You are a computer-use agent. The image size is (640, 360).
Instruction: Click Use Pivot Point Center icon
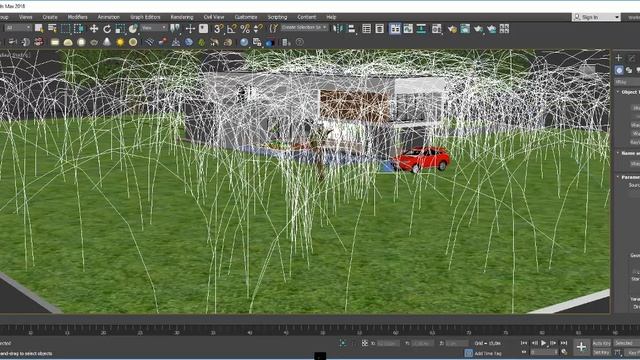pos(175,29)
